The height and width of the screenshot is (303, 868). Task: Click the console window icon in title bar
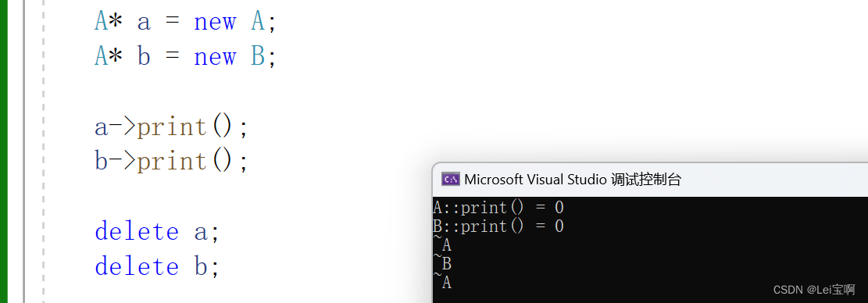(450, 179)
